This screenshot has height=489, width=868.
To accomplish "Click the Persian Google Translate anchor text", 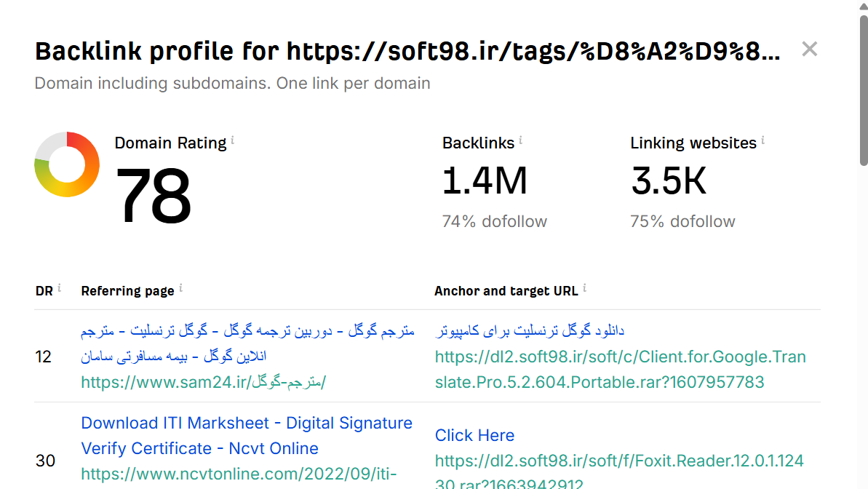I will [x=530, y=331].
